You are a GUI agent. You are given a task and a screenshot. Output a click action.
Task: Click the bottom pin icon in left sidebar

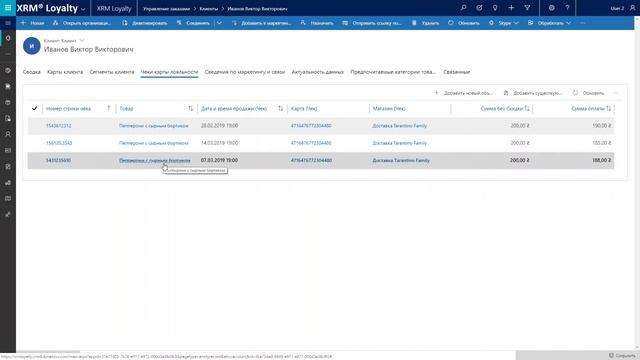click(8, 214)
